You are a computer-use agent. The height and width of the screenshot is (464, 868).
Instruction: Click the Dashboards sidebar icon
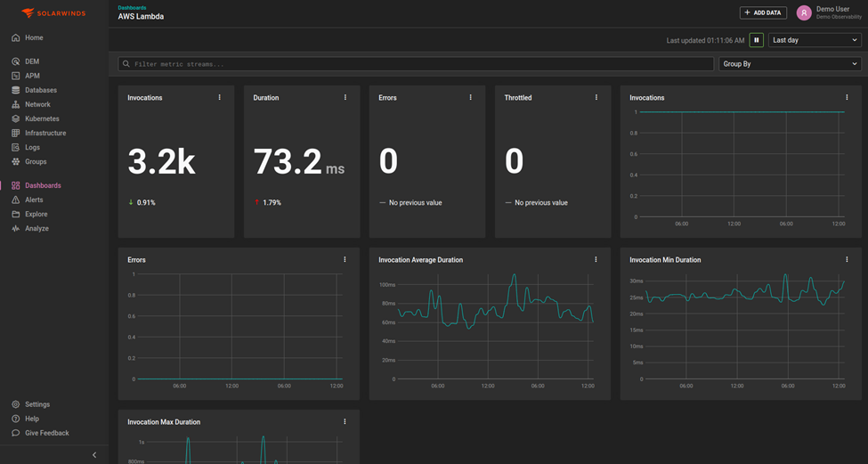click(x=15, y=185)
